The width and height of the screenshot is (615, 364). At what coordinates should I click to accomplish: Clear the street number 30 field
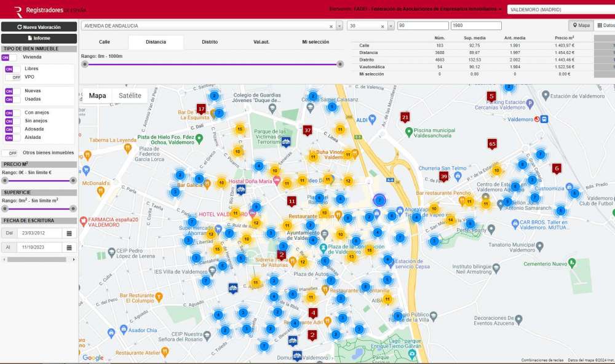point(383,26)
